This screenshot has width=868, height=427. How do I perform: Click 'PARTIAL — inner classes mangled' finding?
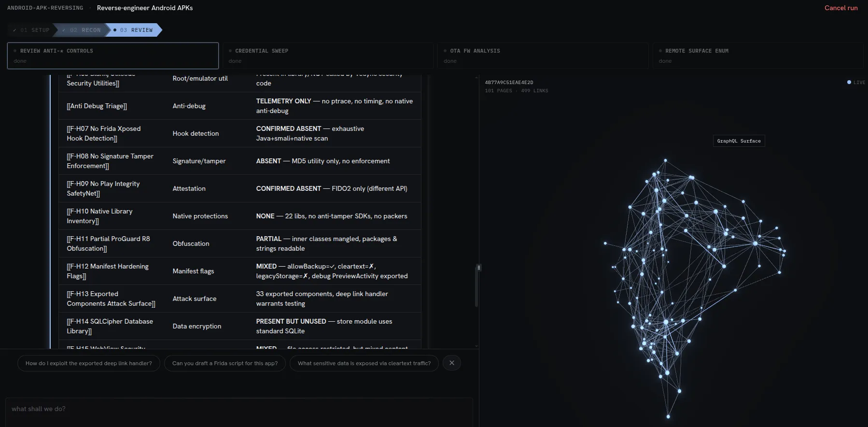click(x=326, y=243)
